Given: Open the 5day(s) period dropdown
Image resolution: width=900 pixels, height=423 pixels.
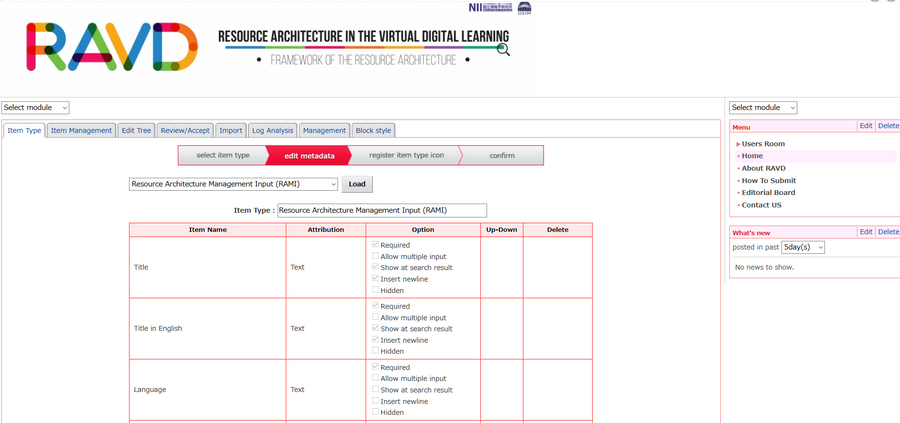Looking at the screenshot, I should pos(803,247).
